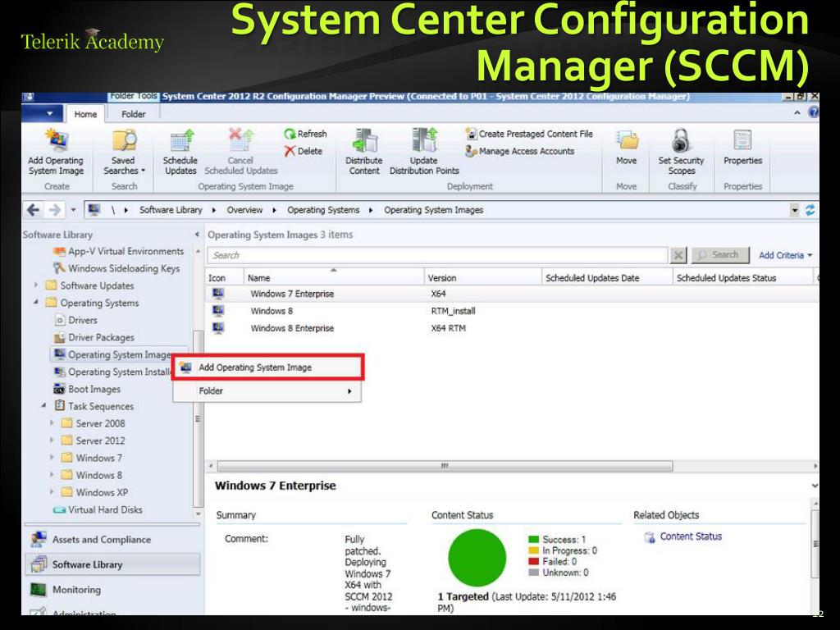Click the Set Security Scopes lock icon
Viewport: 840px width, 630px height.
[x=681, y=140]
